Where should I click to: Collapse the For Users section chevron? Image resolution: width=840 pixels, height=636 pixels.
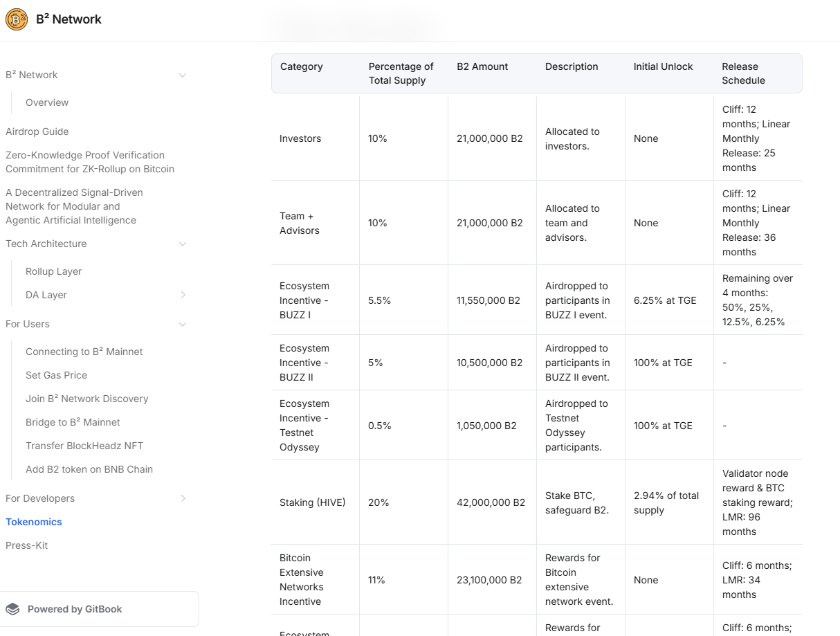pyautogui.click(x=183, y=324)
